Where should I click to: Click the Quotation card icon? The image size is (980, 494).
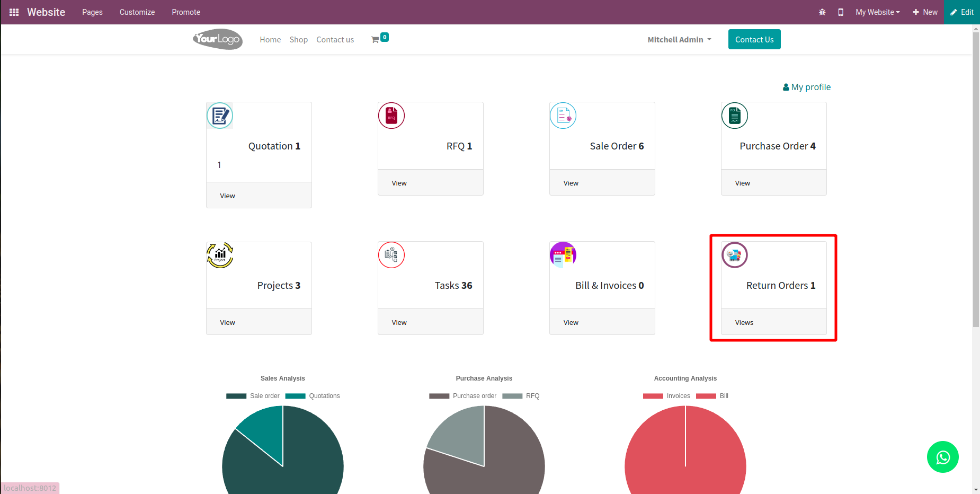coord(220,116)
